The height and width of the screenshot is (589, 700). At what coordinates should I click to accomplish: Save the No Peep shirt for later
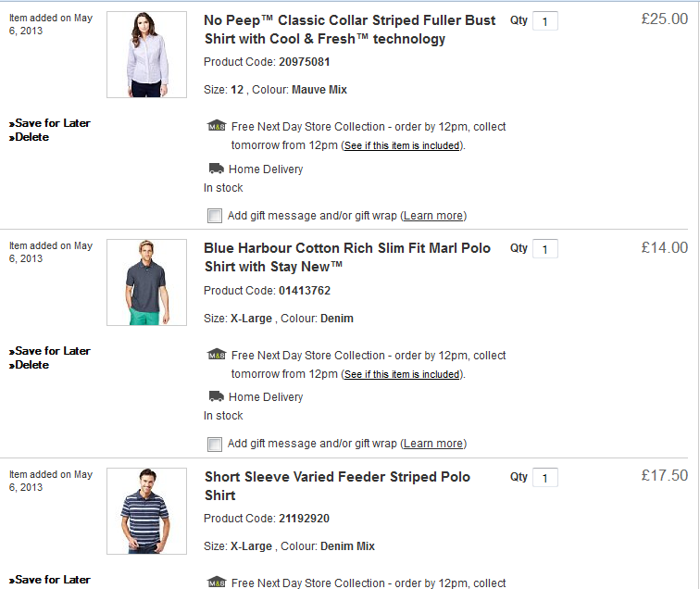52,123
